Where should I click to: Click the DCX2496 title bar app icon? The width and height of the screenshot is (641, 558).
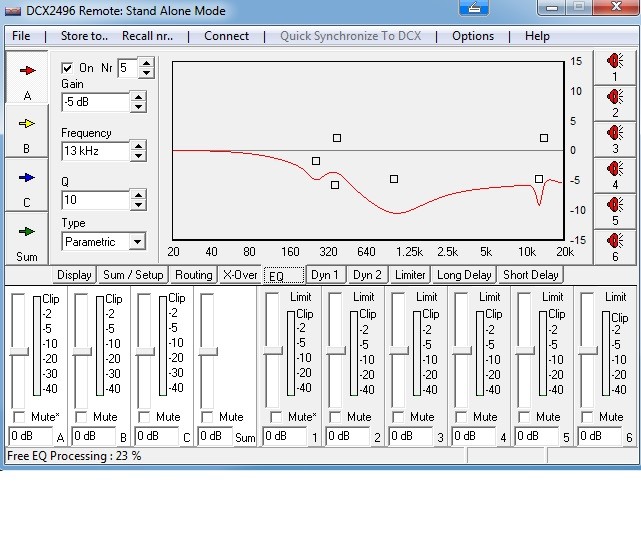[13, 11]
